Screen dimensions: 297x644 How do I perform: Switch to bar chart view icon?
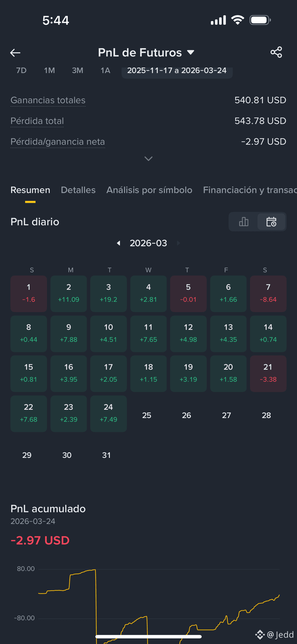[244, 222]
